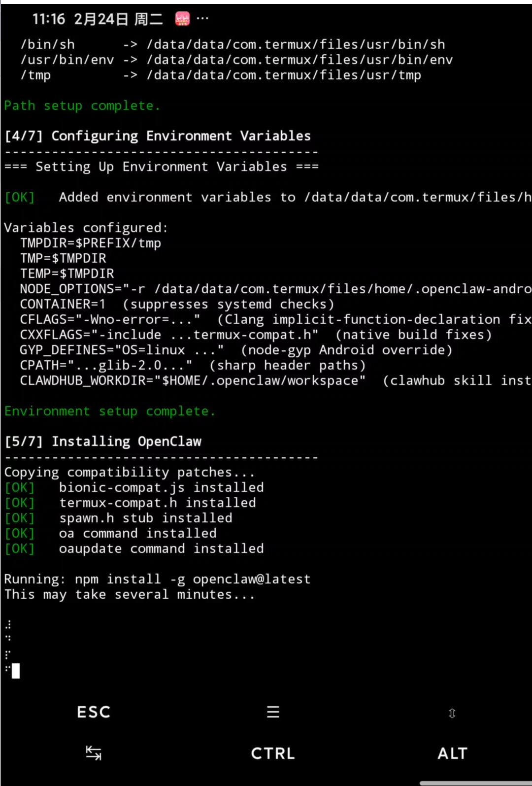Toggle the ALT modifier key

[452, 753]
